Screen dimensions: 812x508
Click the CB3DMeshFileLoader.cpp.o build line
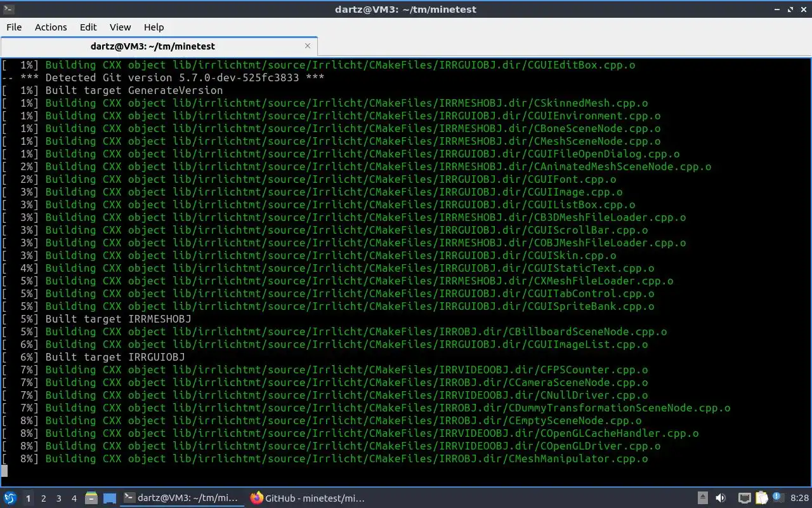pyautogui.click(x=344, y=217)
